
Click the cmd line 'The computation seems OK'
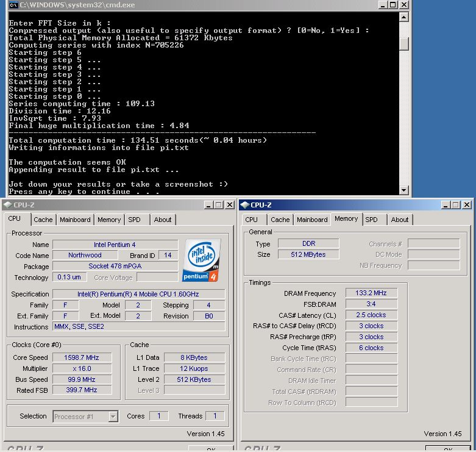pos(68,162)
